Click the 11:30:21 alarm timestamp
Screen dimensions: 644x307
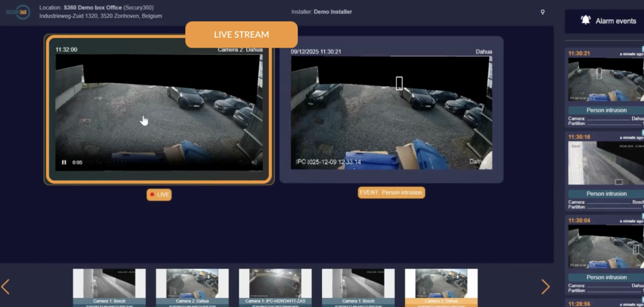[579, 53]
